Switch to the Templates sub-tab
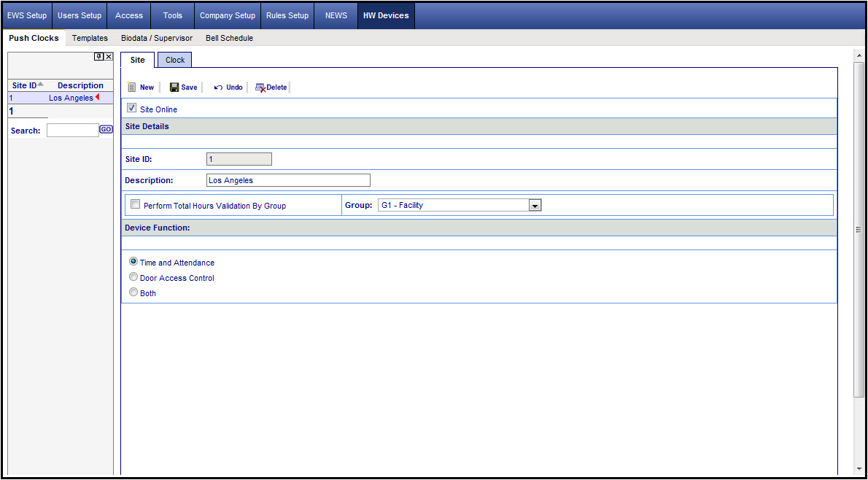Screen dimensions: 868x480 click(90, 38)
